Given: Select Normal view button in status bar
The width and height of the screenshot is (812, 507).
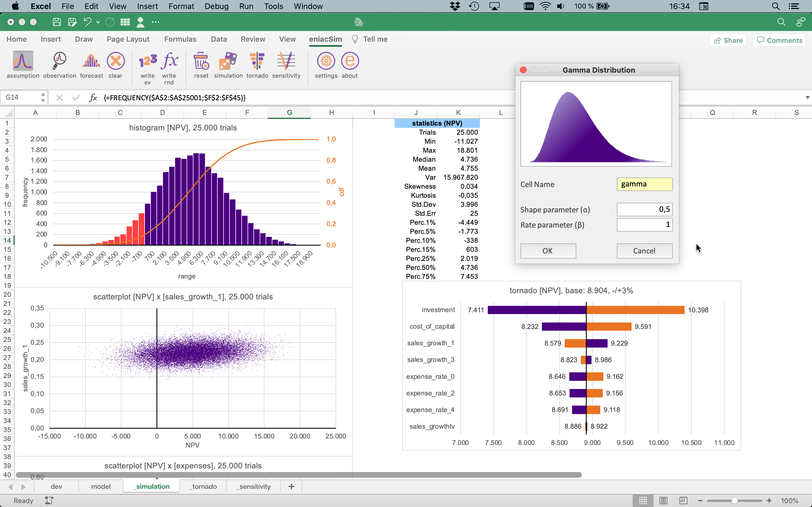Looking at the screenshot, I should coord(643,501).
